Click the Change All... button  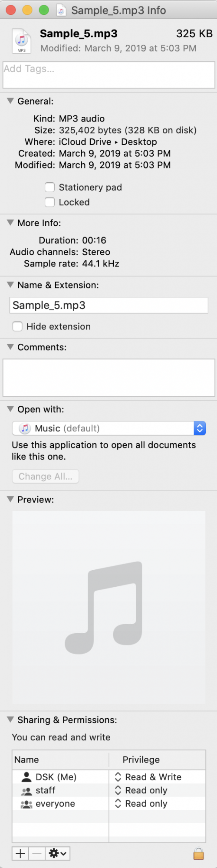tap(46, 476)
